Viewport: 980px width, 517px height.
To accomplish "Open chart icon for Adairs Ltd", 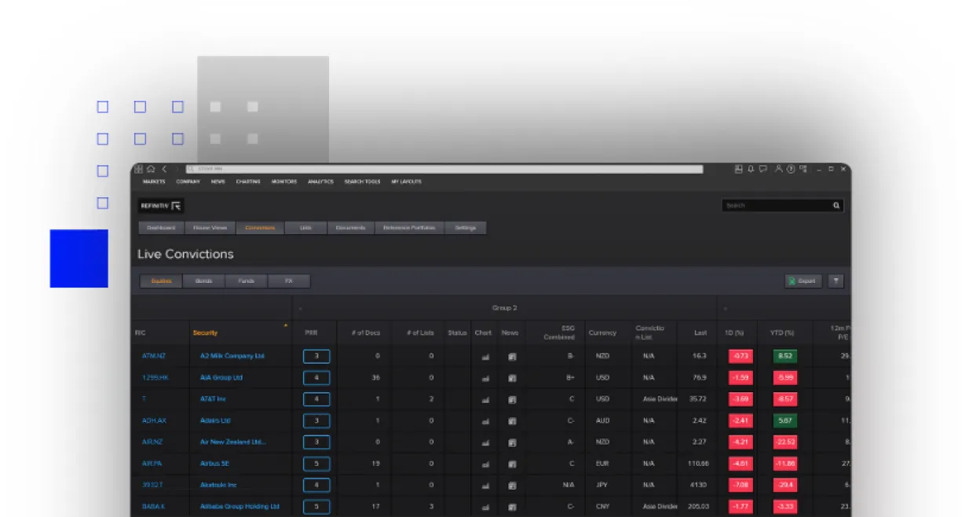I will click(485, 421).
